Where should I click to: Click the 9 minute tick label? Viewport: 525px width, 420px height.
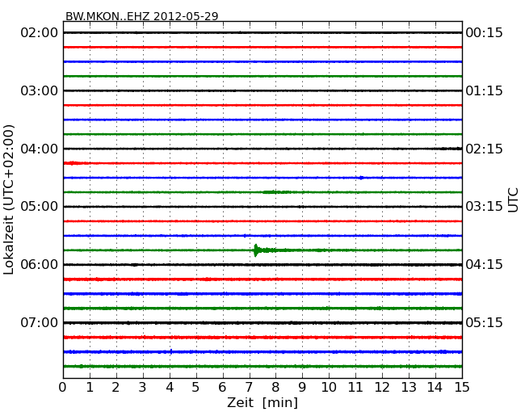(x=302, y=388)
